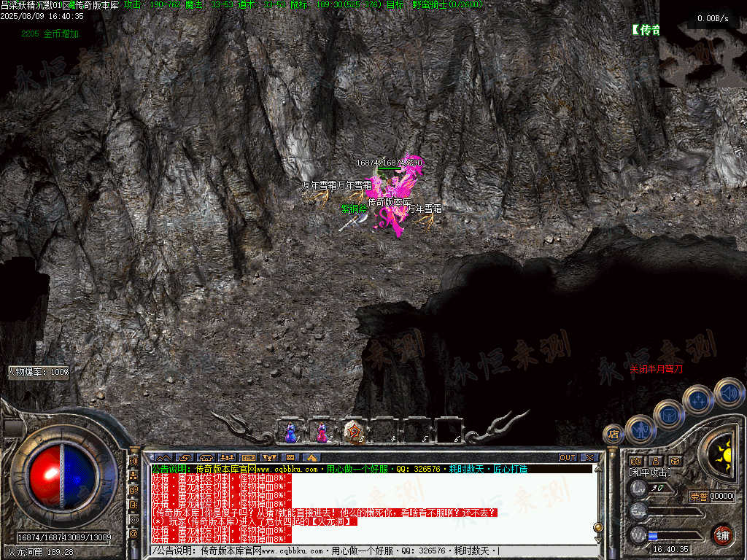Open the skills round button with stars
The image size is (747, 560).
[x=698, y=401]
